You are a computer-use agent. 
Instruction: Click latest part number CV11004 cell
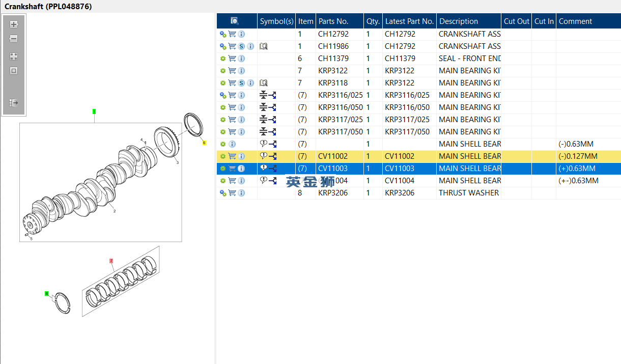point(409,181)
